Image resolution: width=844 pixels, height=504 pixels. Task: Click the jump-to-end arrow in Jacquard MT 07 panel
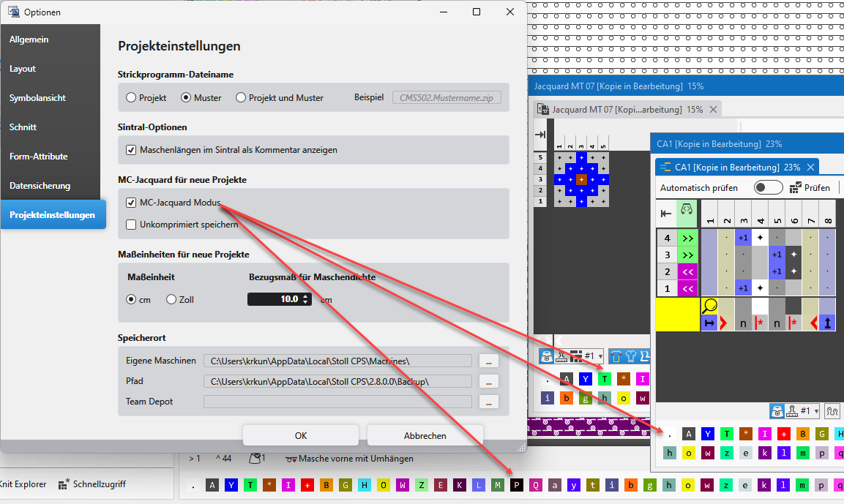coord(540,135)
